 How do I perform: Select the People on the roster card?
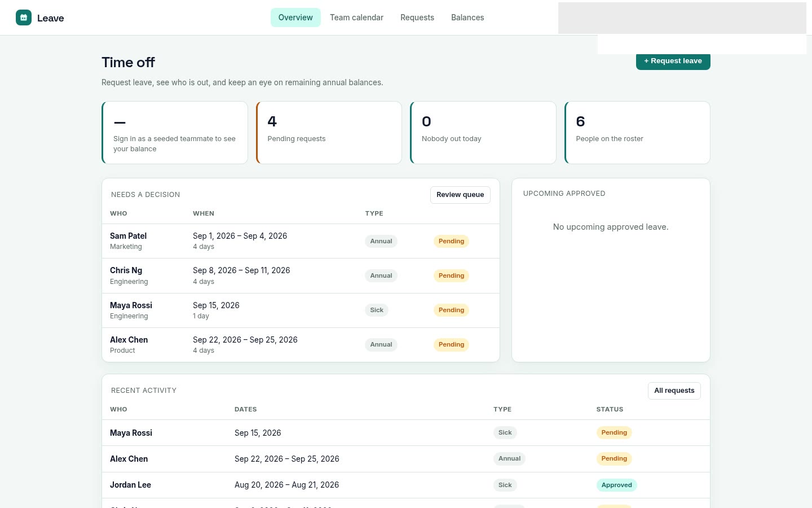(637, 133)
